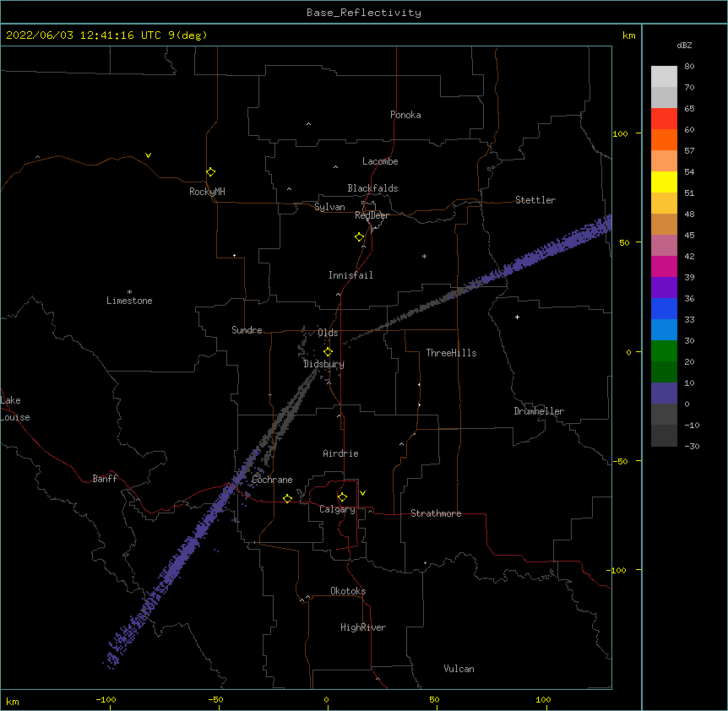
Task: Click the 45 value on dBZ legend
Action: point(689,236)
